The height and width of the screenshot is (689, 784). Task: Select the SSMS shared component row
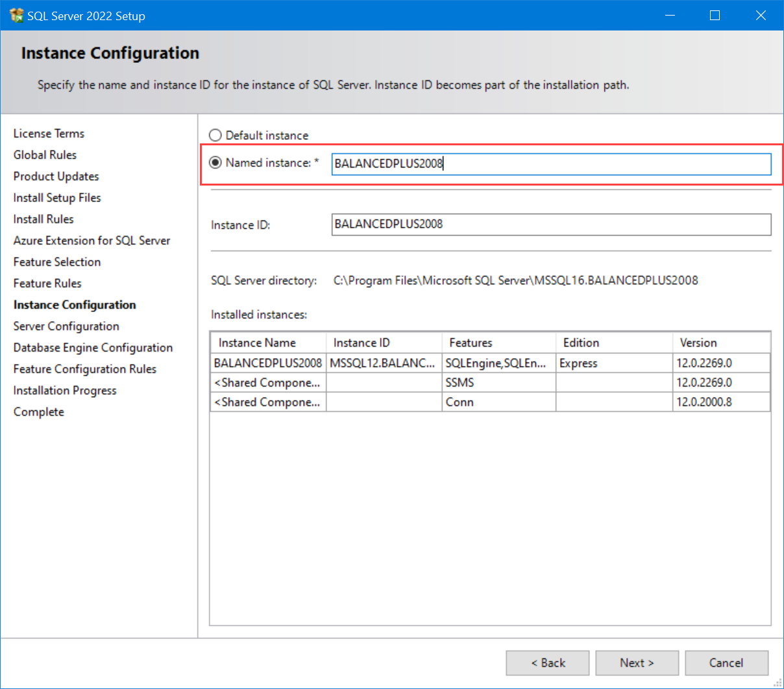[267, 382]
